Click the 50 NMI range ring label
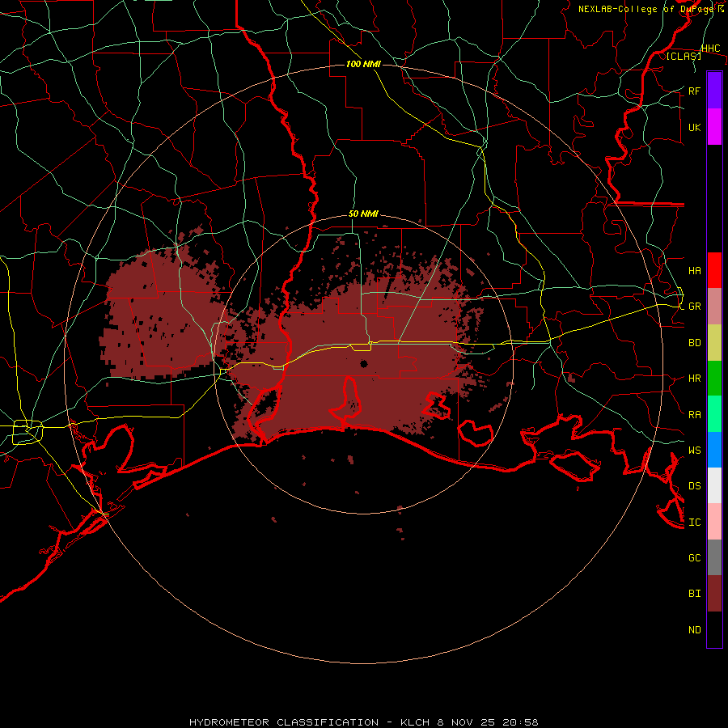The image size is (728, 728). [x=363, y=214]
